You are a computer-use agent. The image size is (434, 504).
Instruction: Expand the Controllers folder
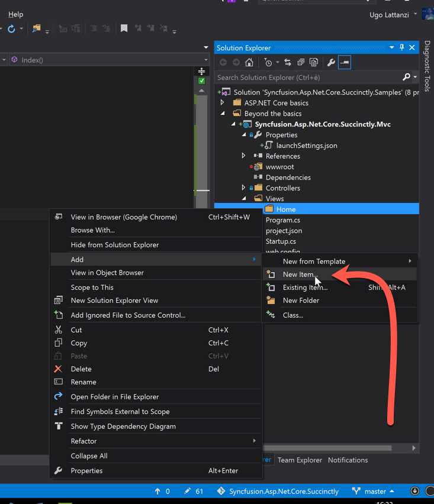[243, 188]
